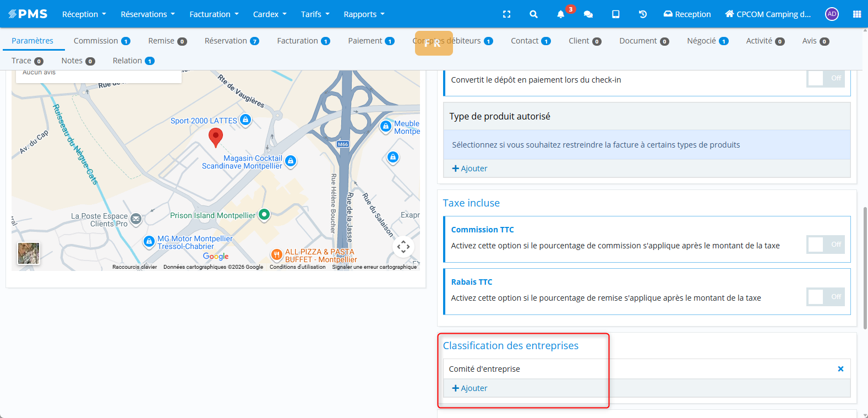Select the Paiement tab
This screenshot has width=868, height=418.
tap(370, 41)
